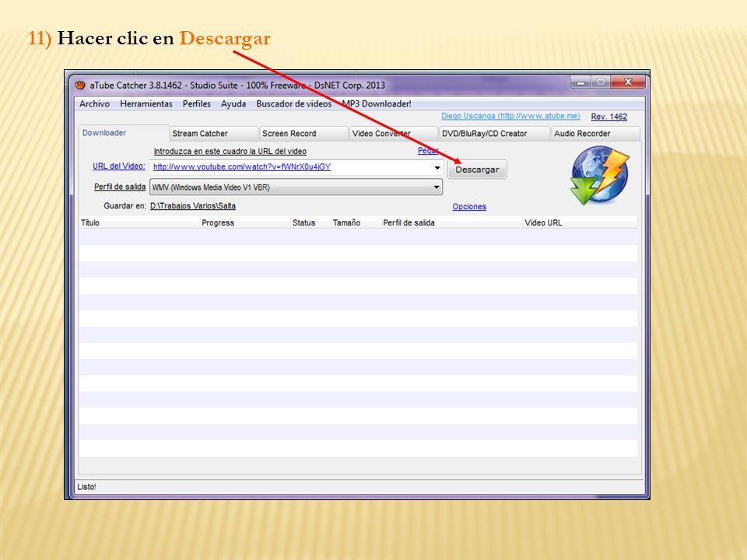Open the WMV output profile dropdown
This screenshot has width=747, height=560.
point(296,187)
